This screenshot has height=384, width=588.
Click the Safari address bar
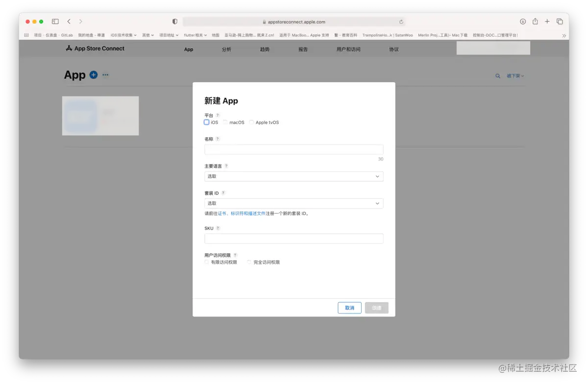[x=294, y=22]
